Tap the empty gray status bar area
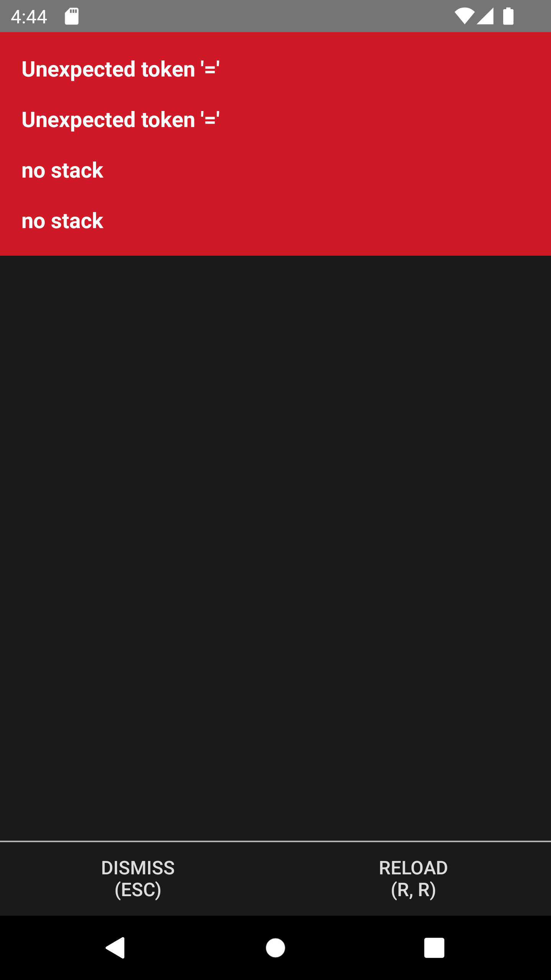Image resolution: width=551 pixels, height=980 pixels. pyautogui.click(x=268, y=16)
